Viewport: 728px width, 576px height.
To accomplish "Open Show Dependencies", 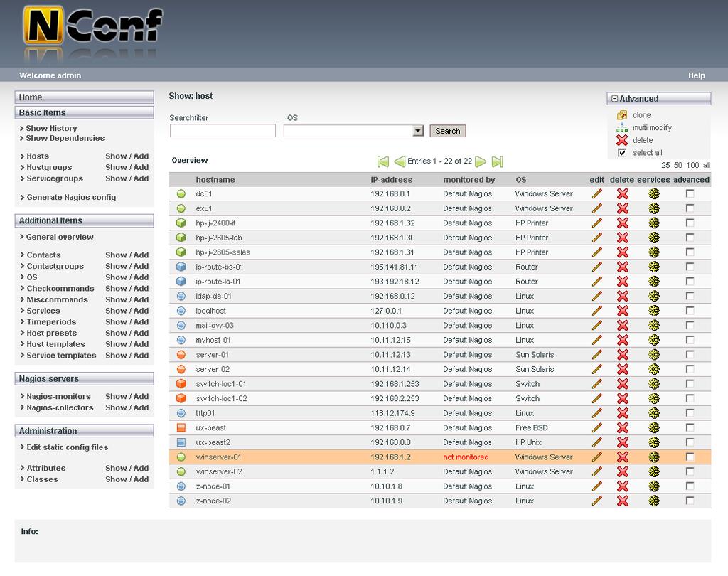I will click(65, 138).
